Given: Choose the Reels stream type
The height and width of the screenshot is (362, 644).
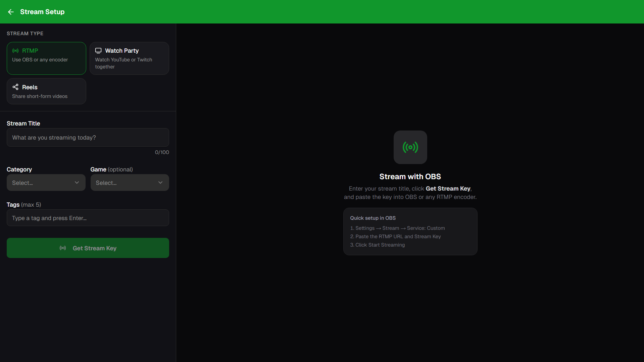Looking at the screenshot, I should pos(46,91).
